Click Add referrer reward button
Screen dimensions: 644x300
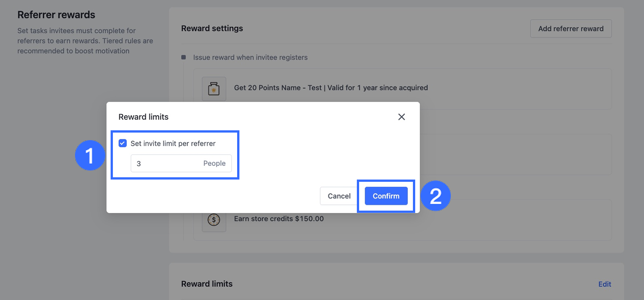(x=571, y=29)
